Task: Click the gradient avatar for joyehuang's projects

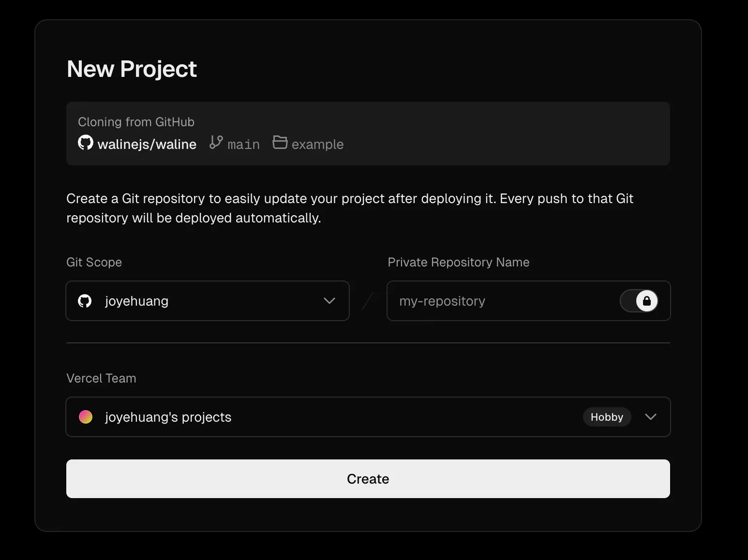Action: pyautogui.click(x=86, y=417)
